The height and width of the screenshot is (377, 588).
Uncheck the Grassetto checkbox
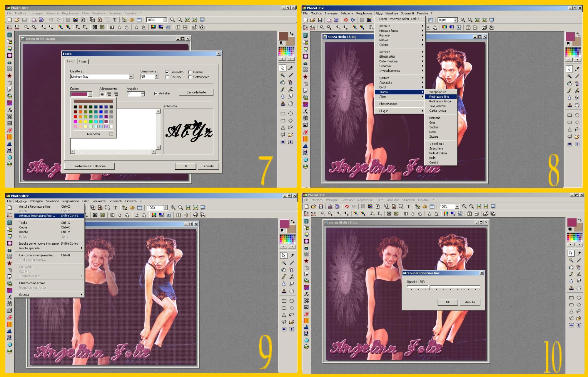(x=167, y=72)
